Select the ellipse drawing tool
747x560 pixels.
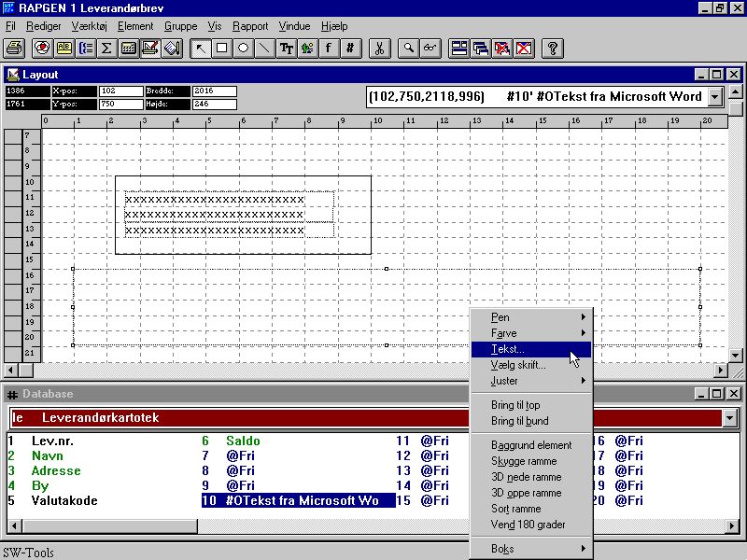[x=243, y=48]
